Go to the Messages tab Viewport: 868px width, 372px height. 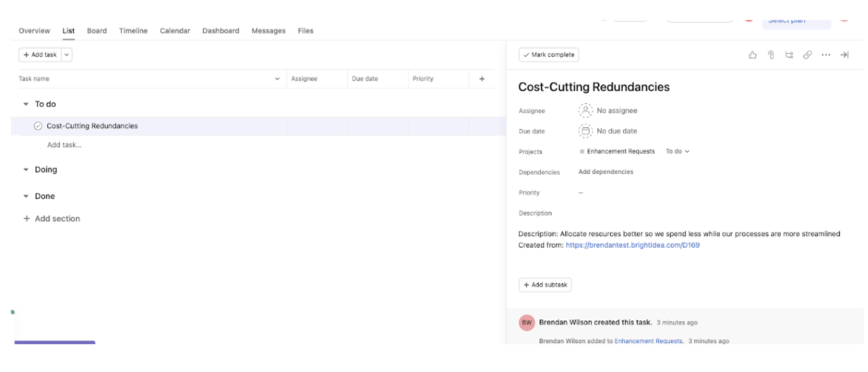269,31
